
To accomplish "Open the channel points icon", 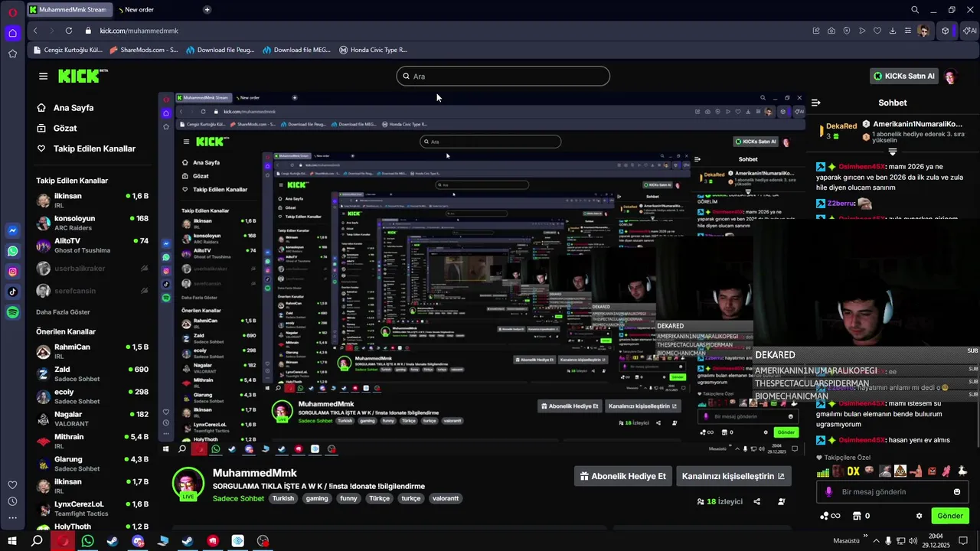I will tap(830, 516).
